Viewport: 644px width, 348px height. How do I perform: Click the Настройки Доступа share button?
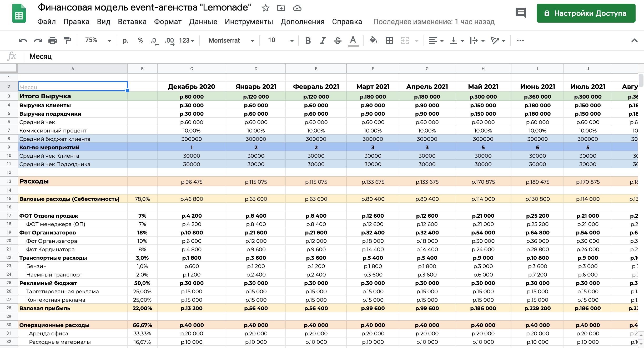tap(586, 13)
